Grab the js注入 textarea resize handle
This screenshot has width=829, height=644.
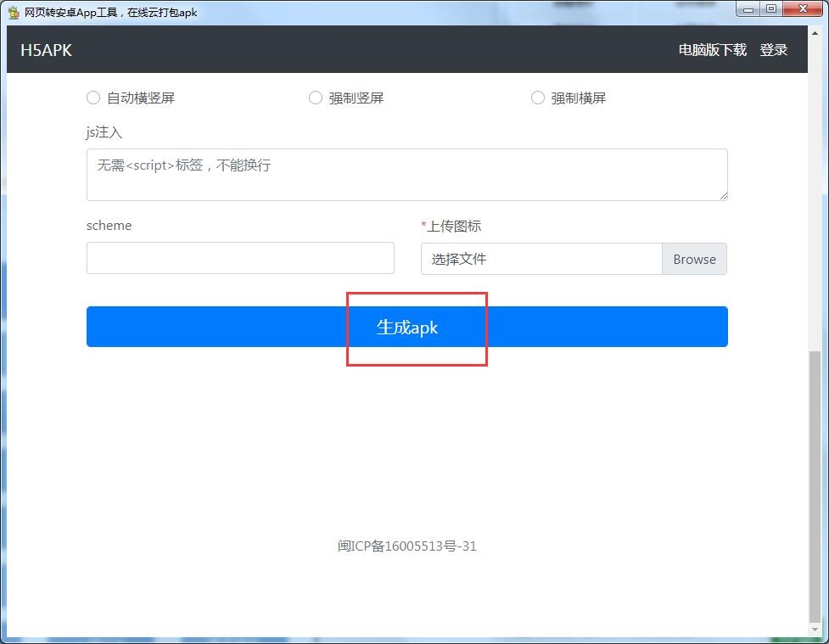click(x=724, y=196)
